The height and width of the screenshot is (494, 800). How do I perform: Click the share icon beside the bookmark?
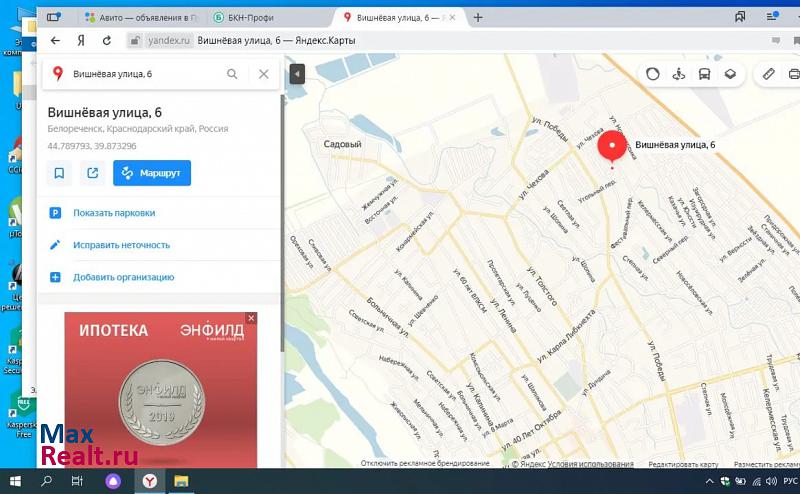(92, 173)
